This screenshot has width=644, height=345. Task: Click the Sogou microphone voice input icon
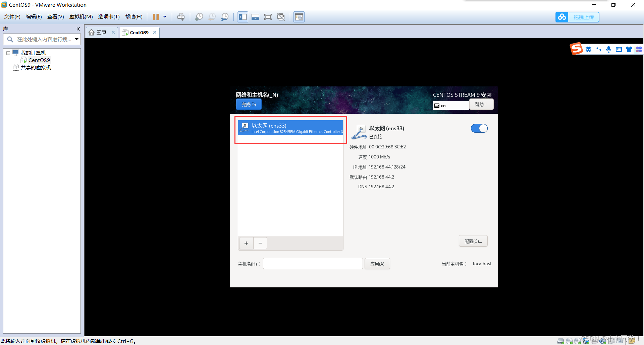(x=608, y=50)
